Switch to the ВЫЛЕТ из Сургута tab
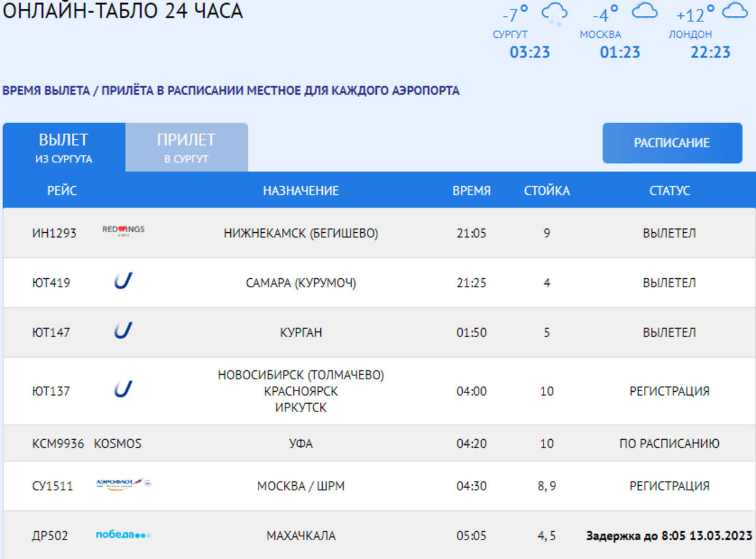Viewport: 756px width, 559px height. (x=64, y=147)
